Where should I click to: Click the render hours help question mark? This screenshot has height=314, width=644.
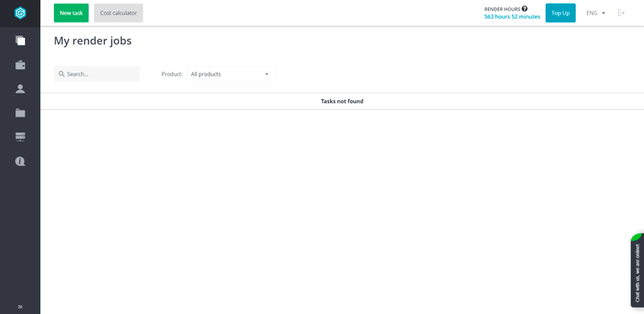click(525, 9)
